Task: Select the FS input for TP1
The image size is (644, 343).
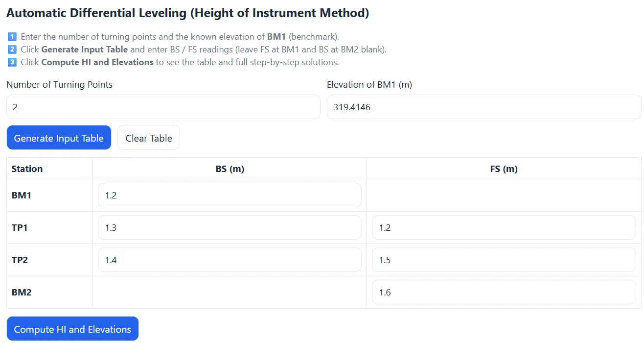Action: (504, 227)
